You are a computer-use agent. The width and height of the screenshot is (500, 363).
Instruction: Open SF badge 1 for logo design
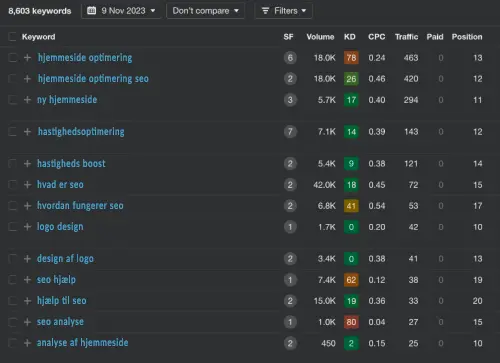tap(290, 227)
